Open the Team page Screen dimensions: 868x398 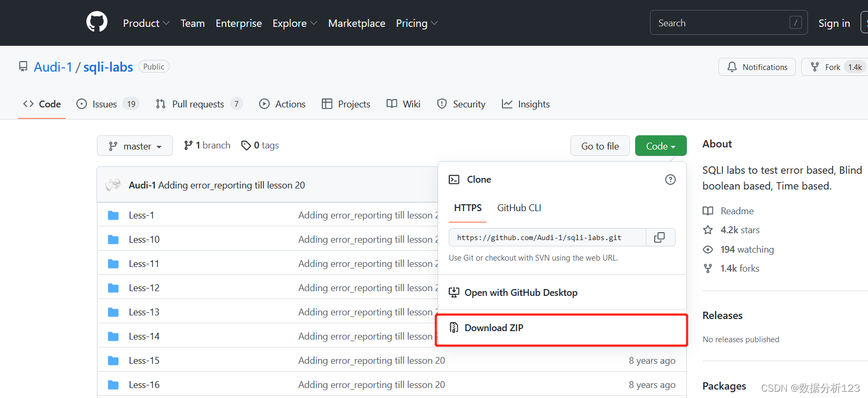193,23
